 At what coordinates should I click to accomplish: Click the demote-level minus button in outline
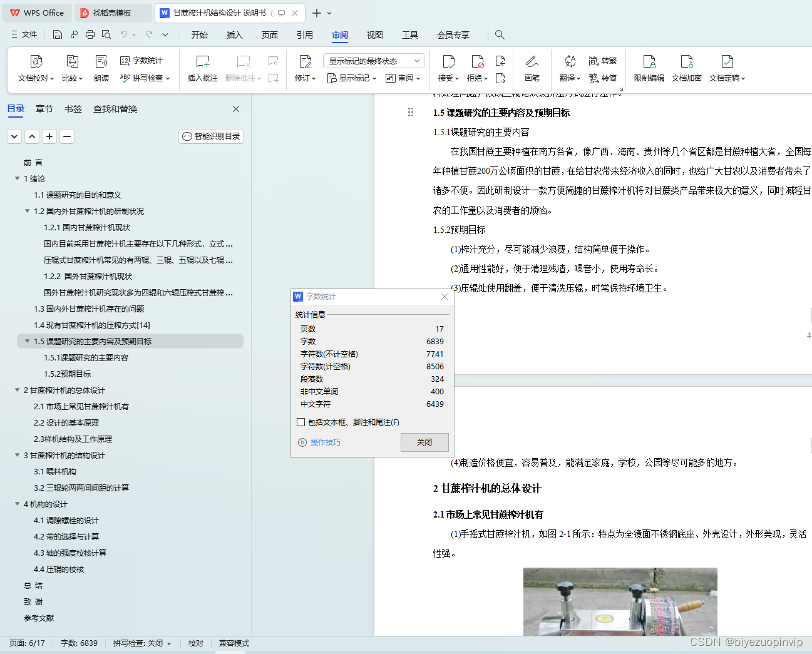coord(67,136)
